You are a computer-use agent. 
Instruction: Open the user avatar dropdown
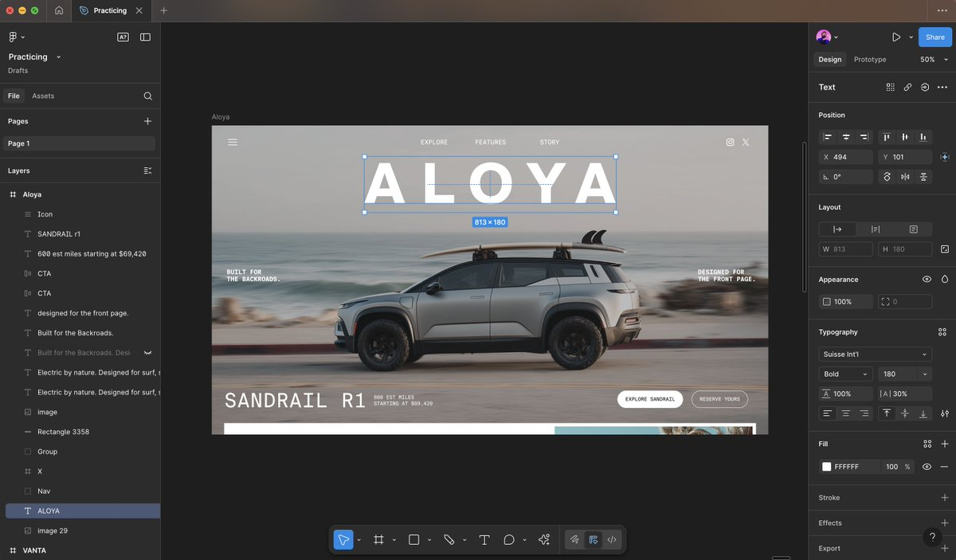click(827, 37)
